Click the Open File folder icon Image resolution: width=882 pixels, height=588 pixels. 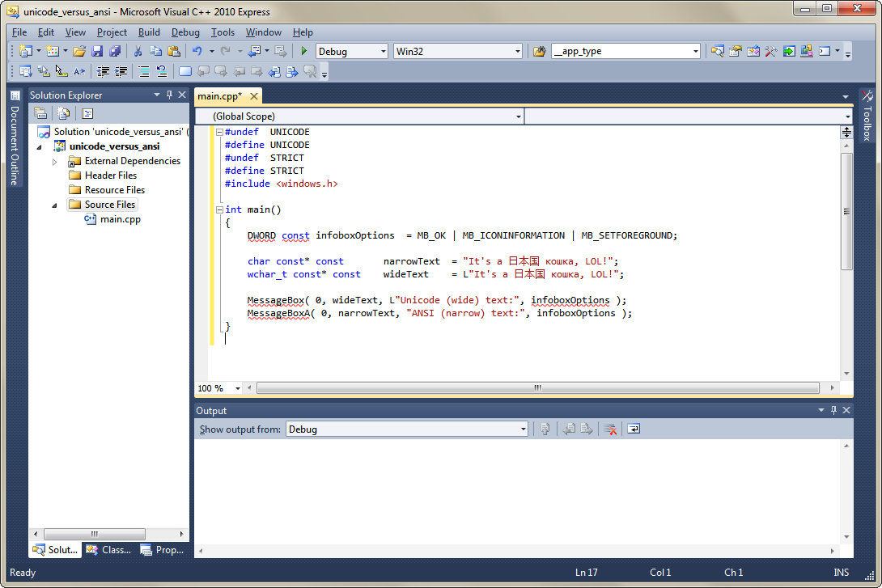[x=79, y=51]
